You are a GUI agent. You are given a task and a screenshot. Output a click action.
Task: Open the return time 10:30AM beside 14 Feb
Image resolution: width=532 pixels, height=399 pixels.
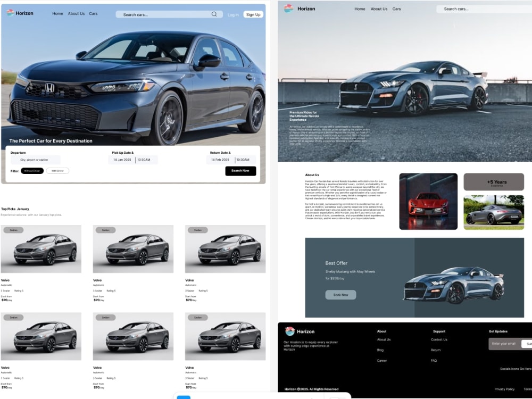[x=243, y=160]
